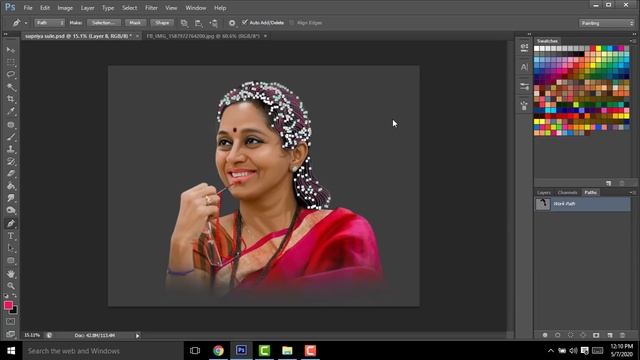Select the Rectangular Marquee tool

11,62
